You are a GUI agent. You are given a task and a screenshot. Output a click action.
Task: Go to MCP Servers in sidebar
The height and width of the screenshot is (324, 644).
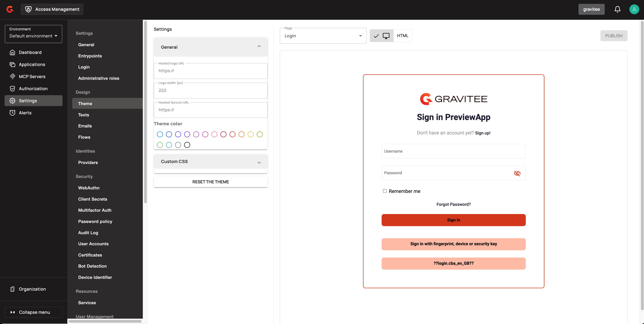pyautogui.click(x=32, y=76)
